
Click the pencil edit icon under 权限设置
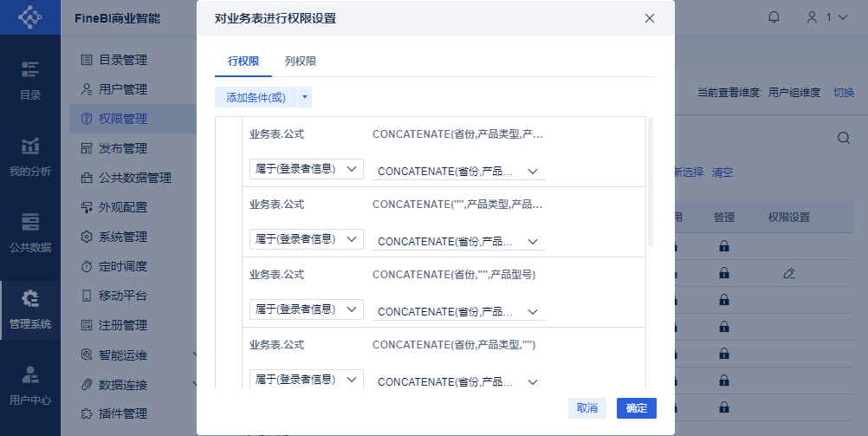point(788,274)
